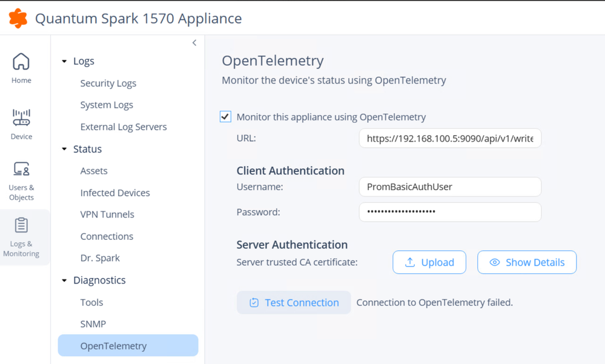Click the upload arrow icon in Upload
Screen dimensions: 605x364
pyautogui.click(x=410, y=262)
